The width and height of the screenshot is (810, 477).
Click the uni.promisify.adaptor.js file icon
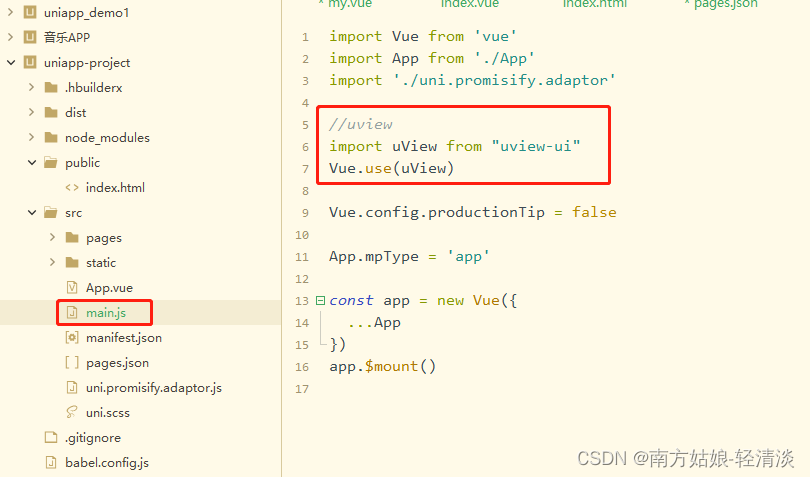click(72, 388)
